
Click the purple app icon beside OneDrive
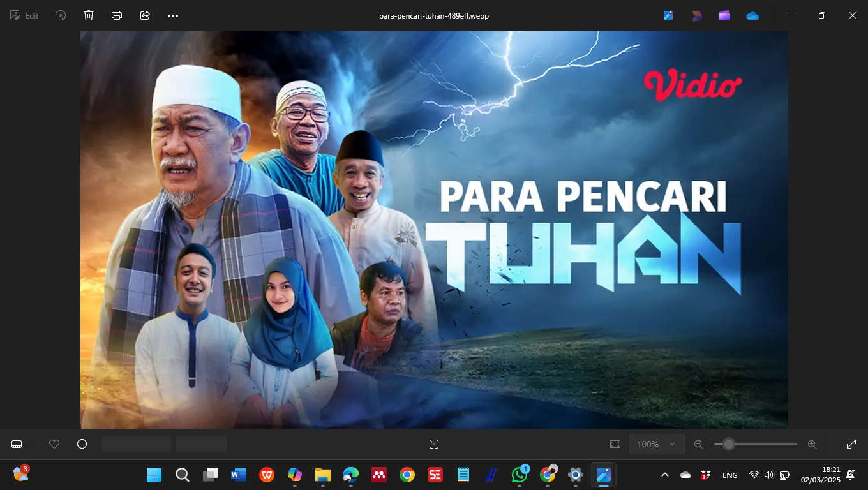click(724, 15)
